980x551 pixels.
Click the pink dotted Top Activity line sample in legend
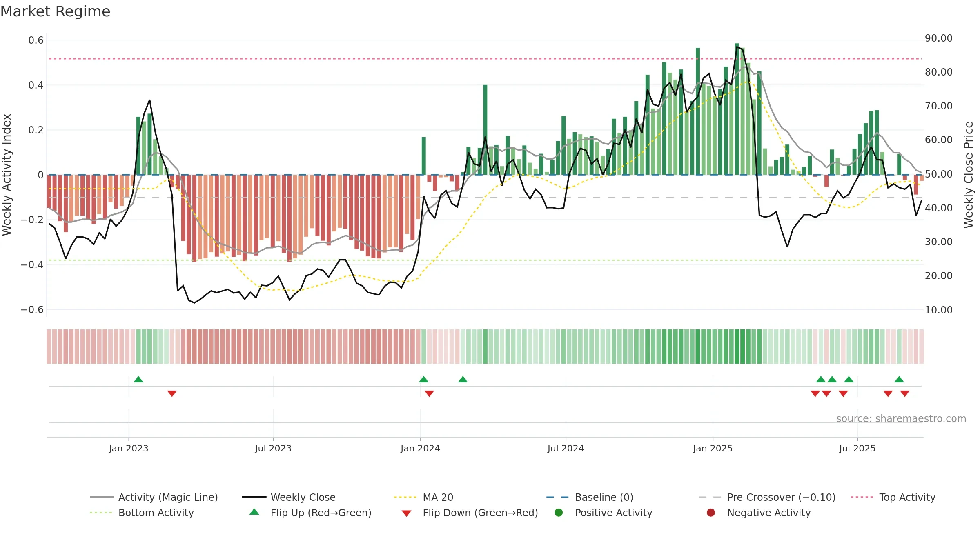[x=862, y=497]
